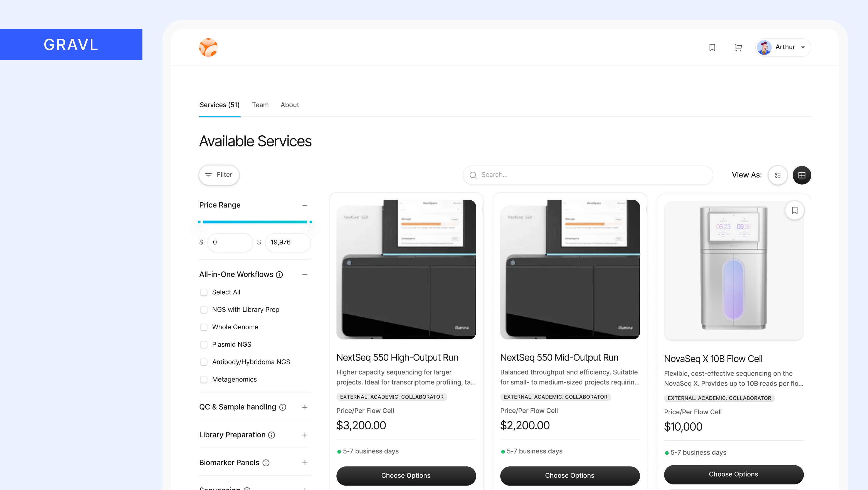Click the $2,200.00 price
The width and height of the screenshot is (868, 490).
(525, 426)
